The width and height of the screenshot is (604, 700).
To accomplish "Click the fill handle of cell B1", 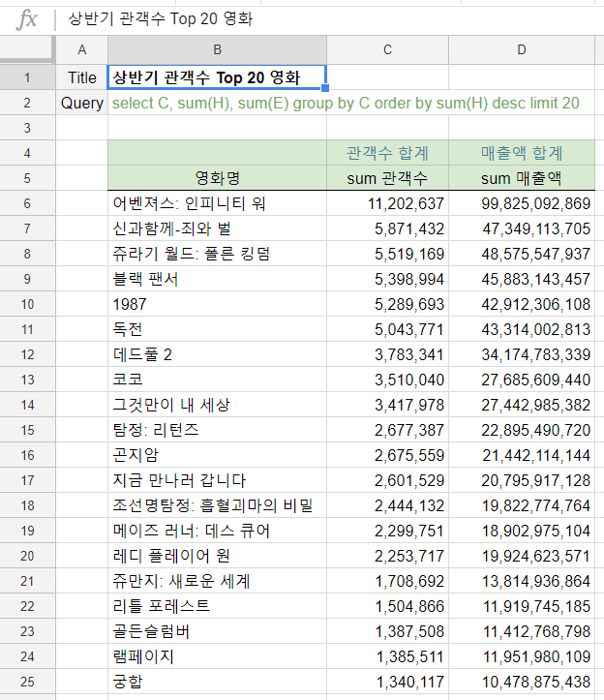I will click(x=326, y=89).
